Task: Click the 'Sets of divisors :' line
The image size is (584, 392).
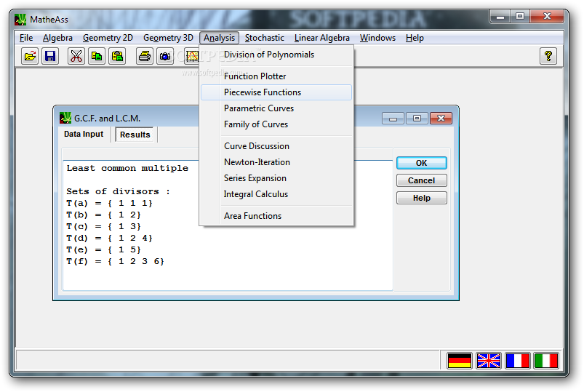Action: pyautogui.click(x=118, y=191)
